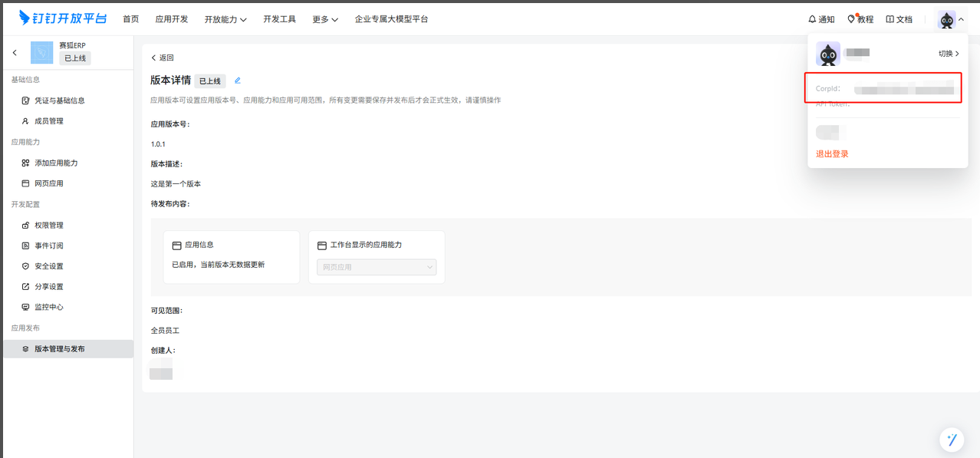
Task: Click 全员员工 visibility value
Action: (165, 331)
